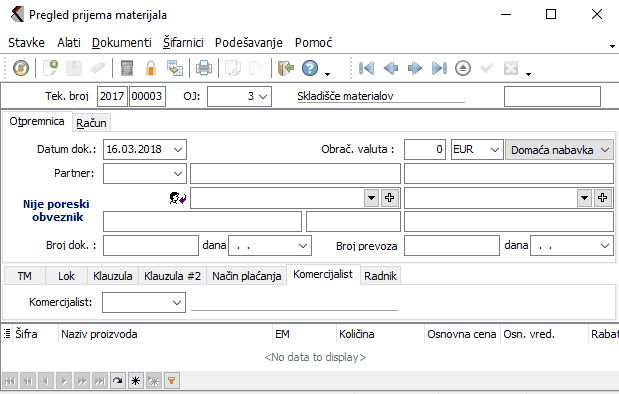
Task: Open the dana date dropdown after Broj prevoza
Action: (x=605, y=246)
